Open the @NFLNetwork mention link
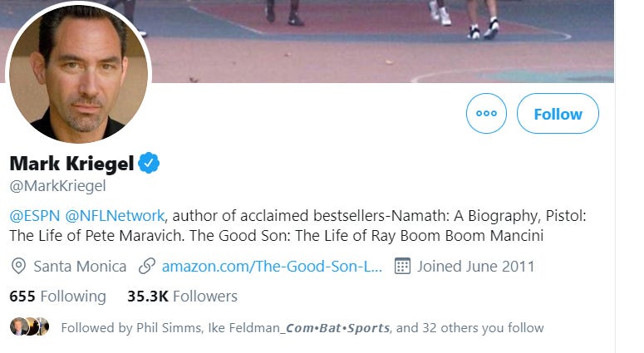Screen dimensions: 644x353 115,215
